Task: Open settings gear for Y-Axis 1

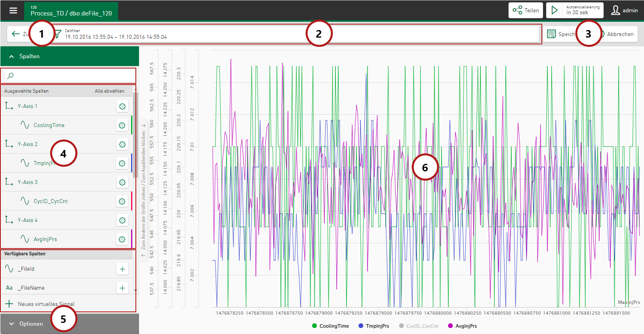Action: (x=122, y=106)
